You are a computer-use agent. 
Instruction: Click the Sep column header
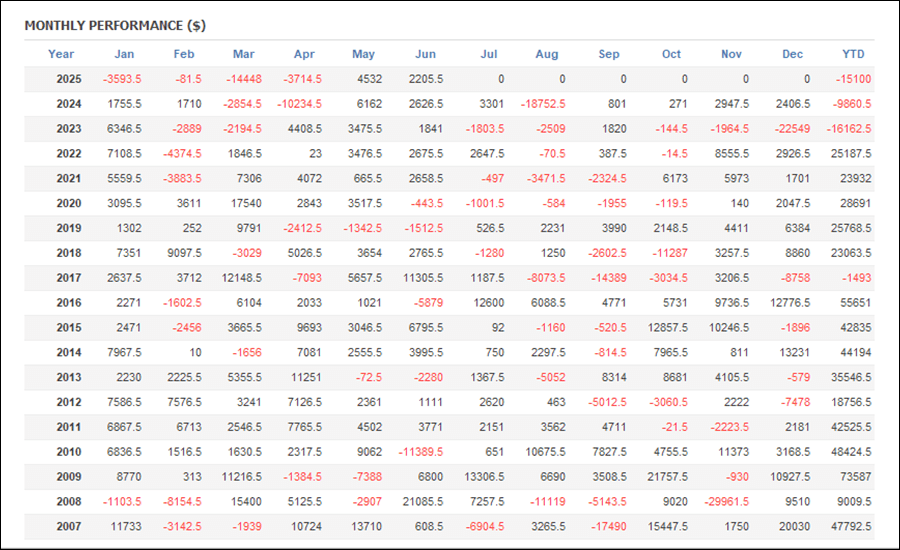click(x=609, y=54)
